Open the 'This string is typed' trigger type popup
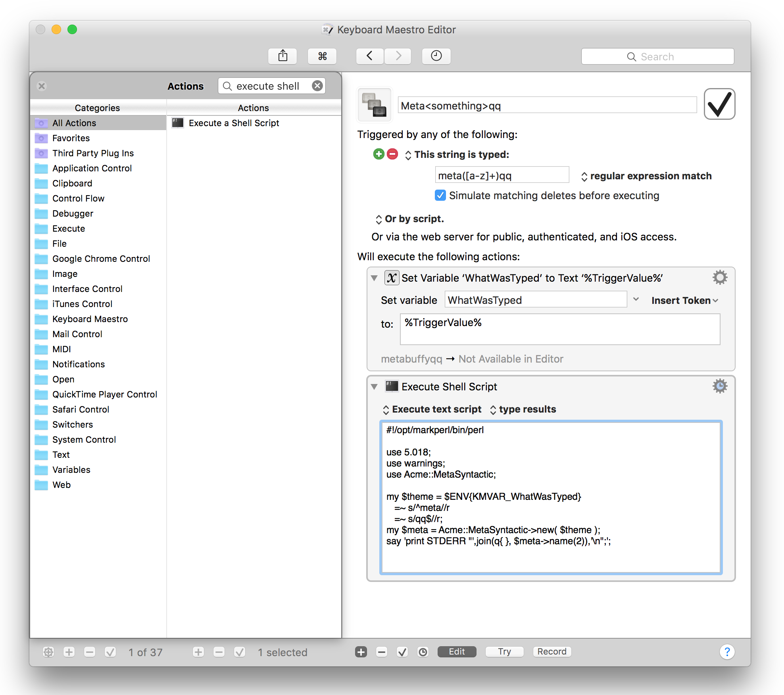The image size is (784, 695). (457, 154)
